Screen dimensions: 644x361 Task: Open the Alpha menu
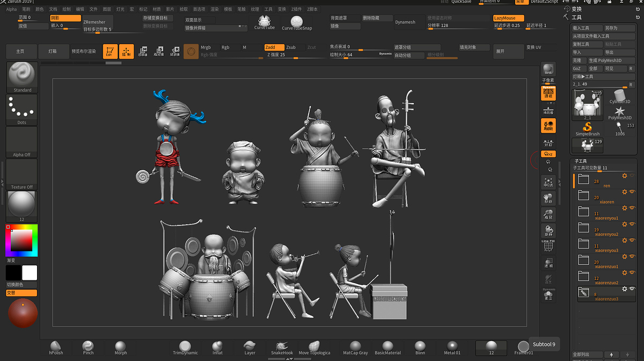pyautogui.click(x=11, y=9)
